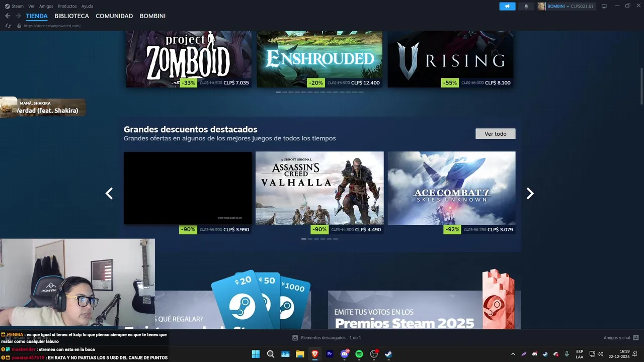Image resolution: width=644 pixels, height=362 pixels.
Task: Click the Steam logo in the title bar
Action: point(7,6)
